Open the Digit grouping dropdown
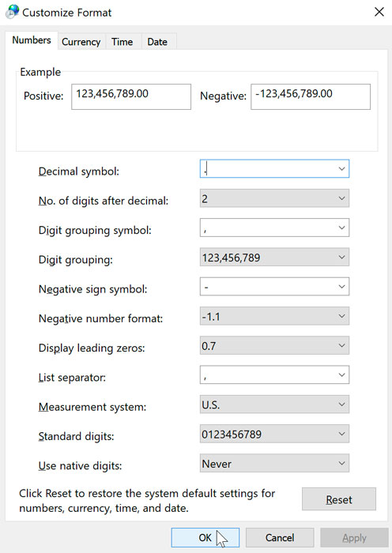 [x=274, y=257]
